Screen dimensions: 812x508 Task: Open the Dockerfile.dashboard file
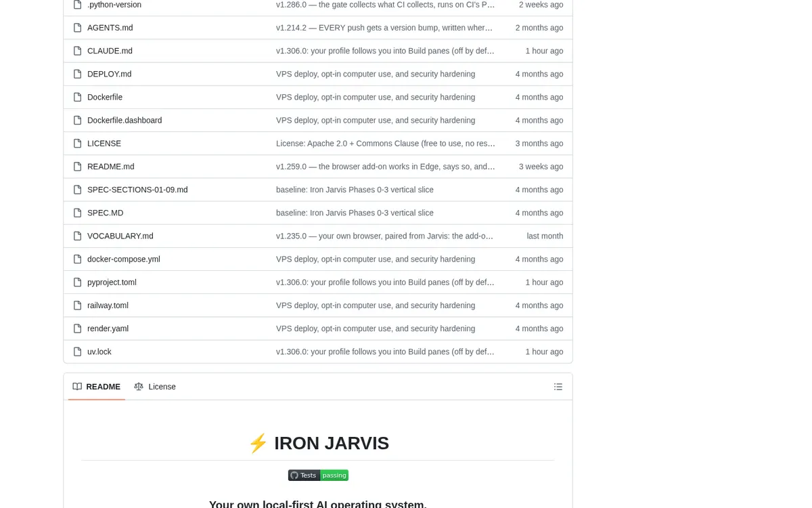point(125,120)
